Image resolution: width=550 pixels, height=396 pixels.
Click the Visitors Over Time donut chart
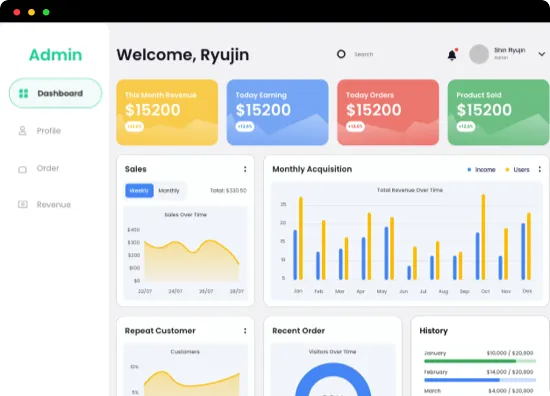click(333, 380)
